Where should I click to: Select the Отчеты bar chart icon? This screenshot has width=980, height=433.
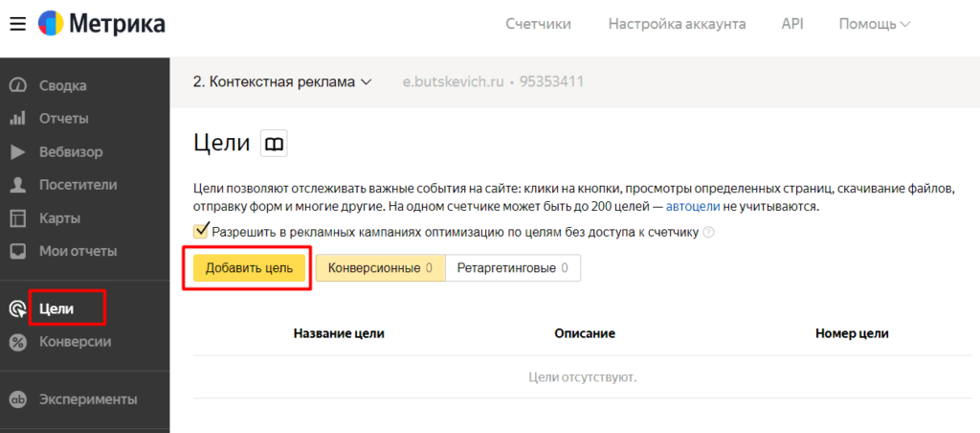[x=17, y=119]
